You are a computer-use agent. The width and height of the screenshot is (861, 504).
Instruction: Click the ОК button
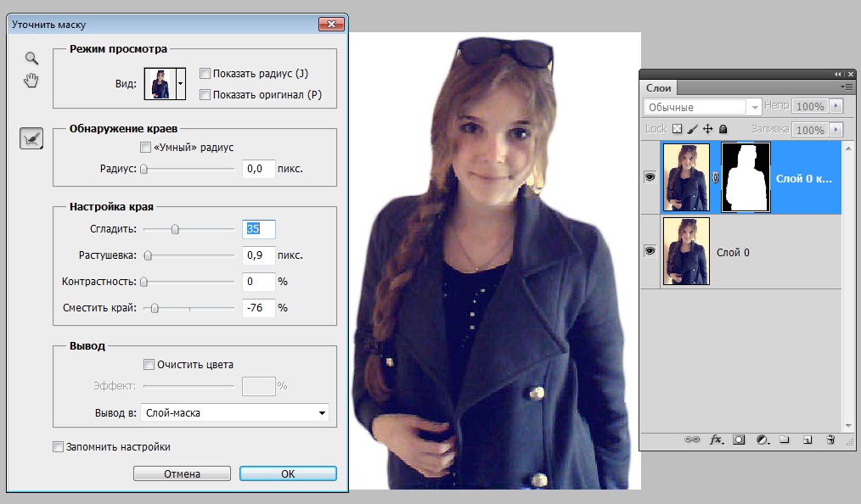[x=288, y=473]
